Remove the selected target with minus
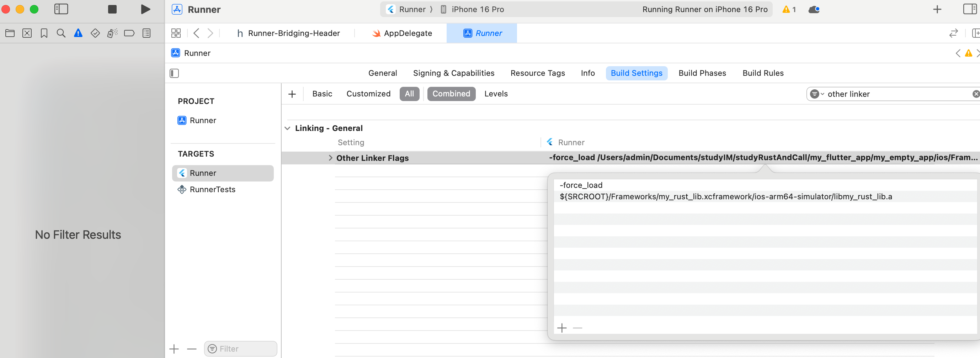 (x=192, y=349)
